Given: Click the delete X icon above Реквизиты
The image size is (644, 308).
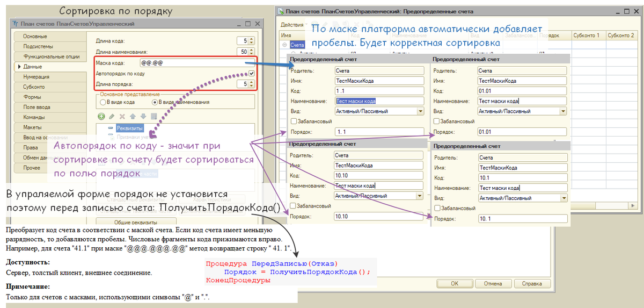Looking at the screenshot, I should click(x=122, y=116).
